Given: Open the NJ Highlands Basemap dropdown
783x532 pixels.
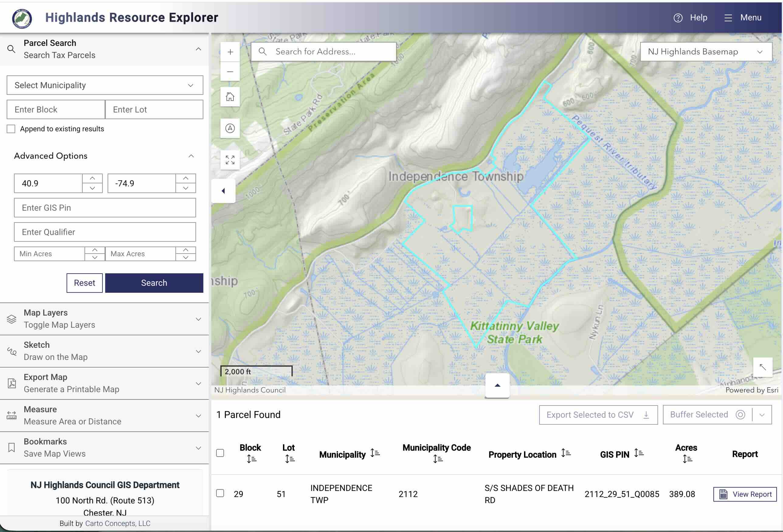Looking at the screenshot, I should (x=706, y=52).
